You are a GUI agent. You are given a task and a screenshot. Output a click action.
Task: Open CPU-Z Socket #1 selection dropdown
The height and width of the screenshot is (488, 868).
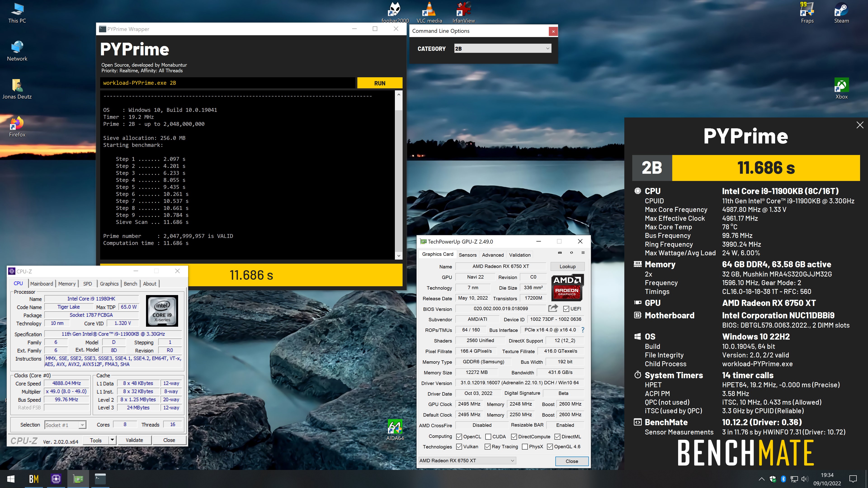(66, 425)
